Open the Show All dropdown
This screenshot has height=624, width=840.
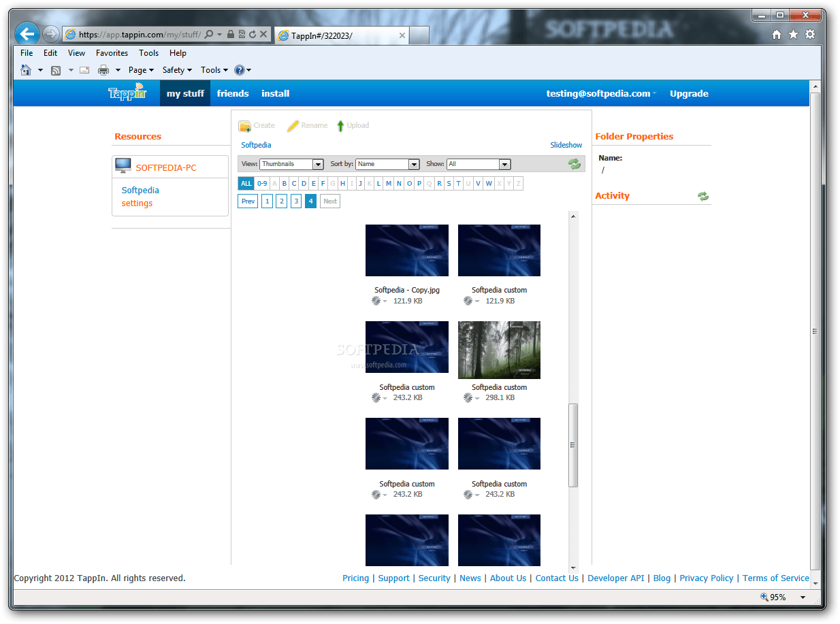pos(479,164)
